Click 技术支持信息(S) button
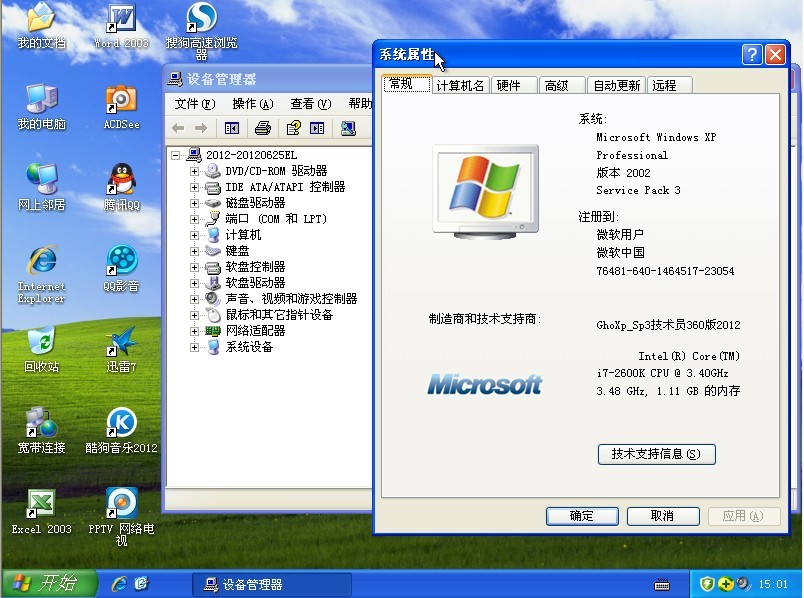804x598 pixels. click(656, 454)
